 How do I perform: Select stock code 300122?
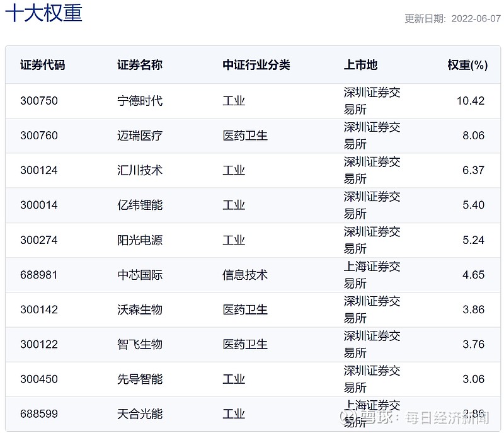39,345
